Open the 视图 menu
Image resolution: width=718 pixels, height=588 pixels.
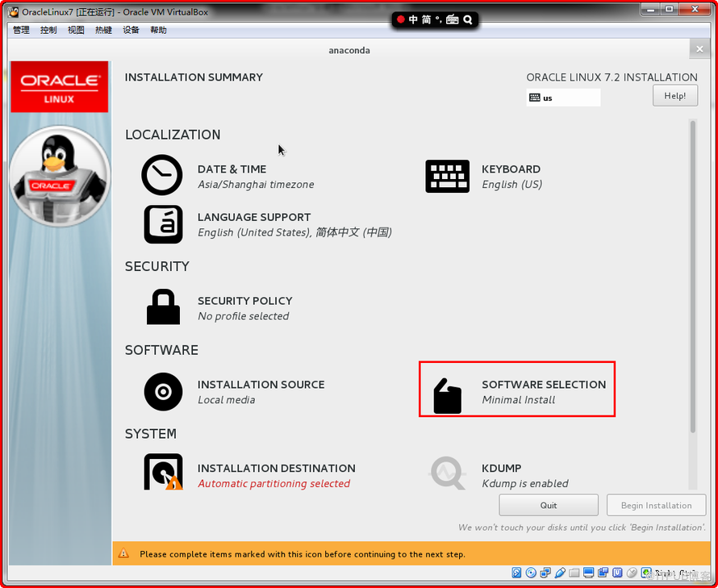(x=76, y=30)
